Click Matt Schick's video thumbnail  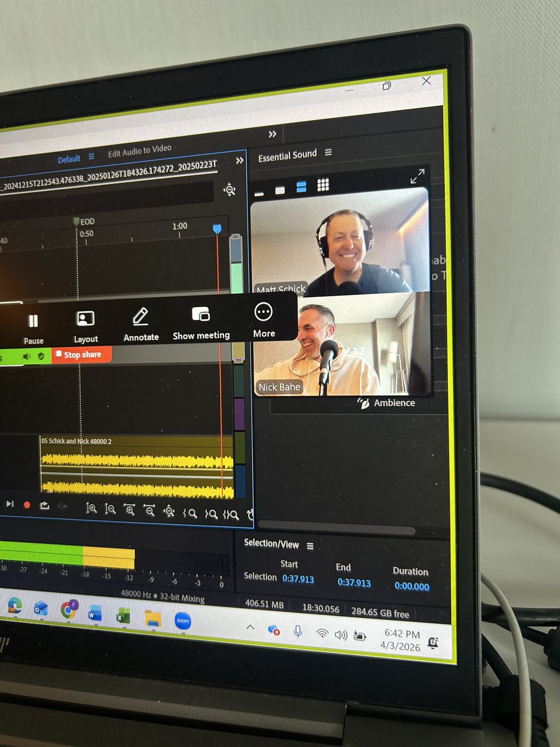click(x=339, y=242)
